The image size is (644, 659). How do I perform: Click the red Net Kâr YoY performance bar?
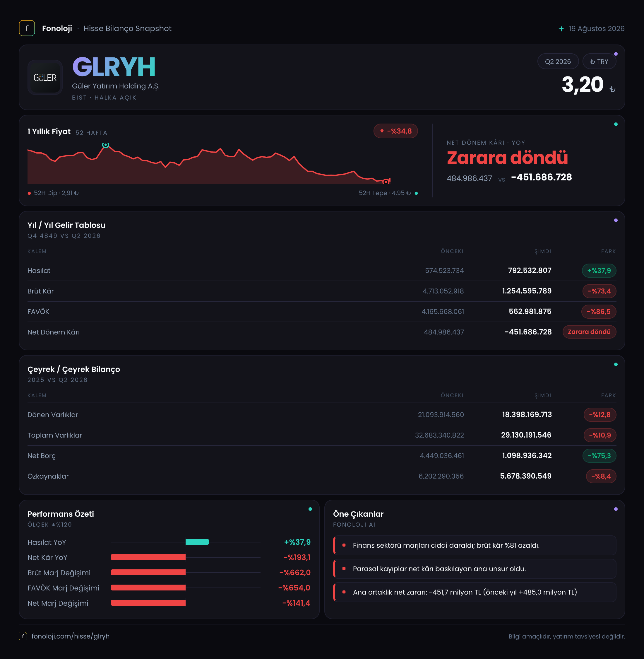pyautogui.click(x=148, y=557)
